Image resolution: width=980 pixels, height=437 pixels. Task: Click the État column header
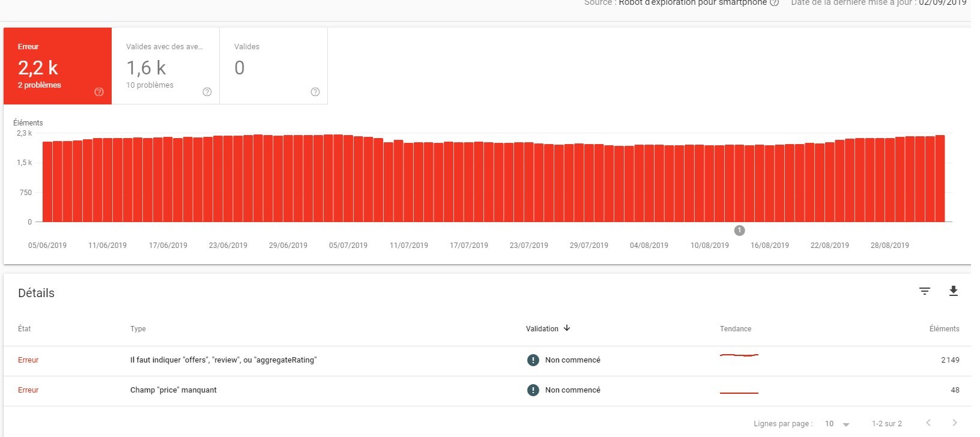pos(25,329)
